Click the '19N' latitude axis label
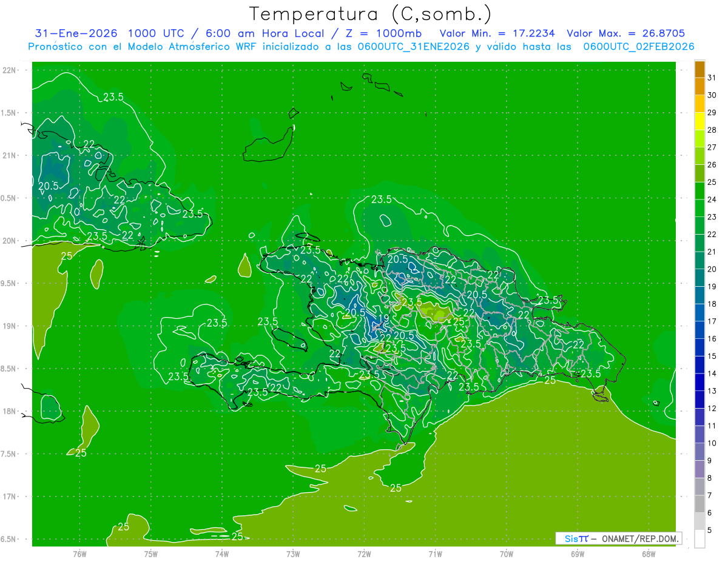The height and width of the screenshot is (562, 728). (9, 326)
